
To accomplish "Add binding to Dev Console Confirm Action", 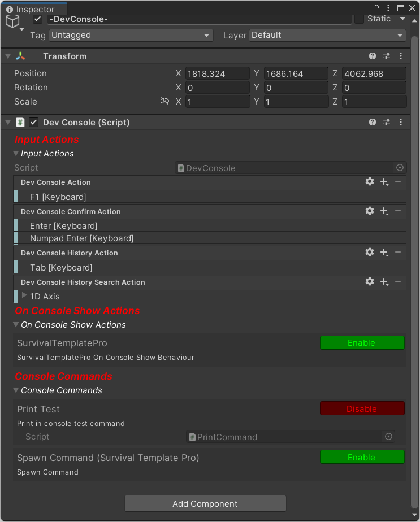I will click(x=384, y=211).
